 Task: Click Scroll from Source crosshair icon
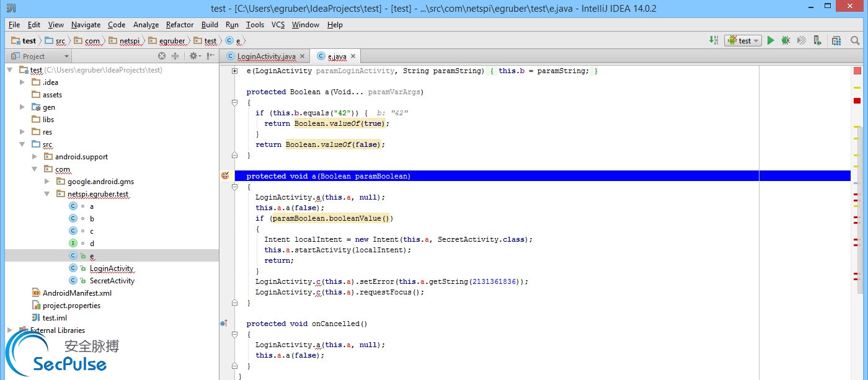162,56
